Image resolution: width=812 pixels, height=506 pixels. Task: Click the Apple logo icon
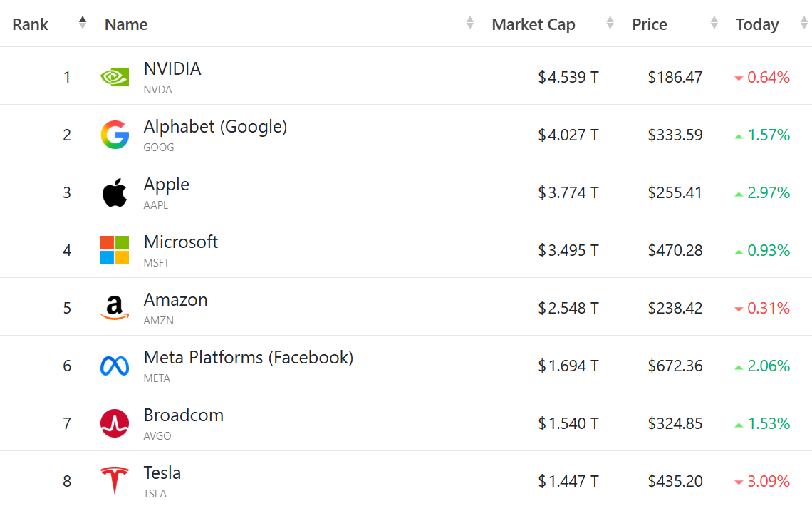point(115,192)
